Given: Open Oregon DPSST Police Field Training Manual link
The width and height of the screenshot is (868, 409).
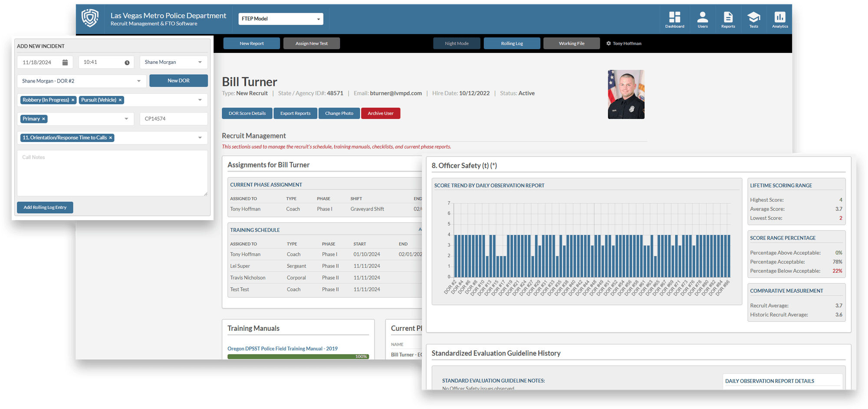Looking at the screenshot, I should [283, 348].
